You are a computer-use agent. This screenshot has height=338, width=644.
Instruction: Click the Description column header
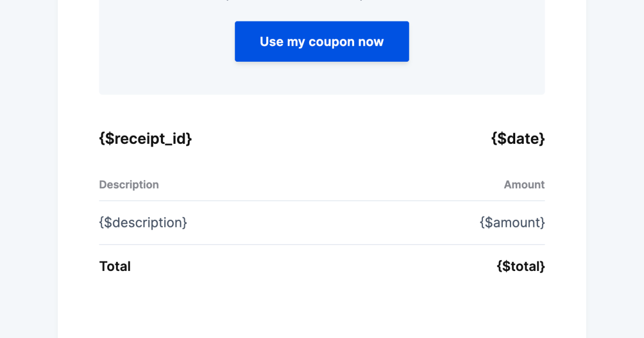[x=129, y=185]
